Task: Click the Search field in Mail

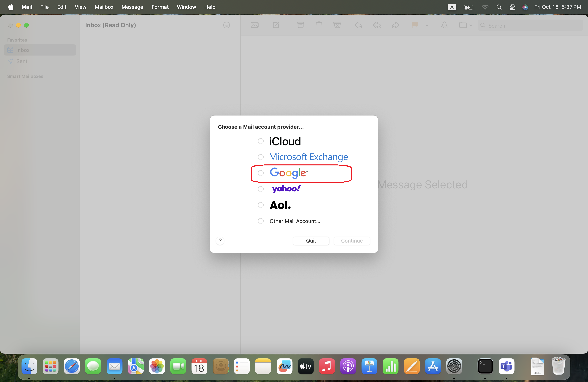Action: [x=530, y=25]
